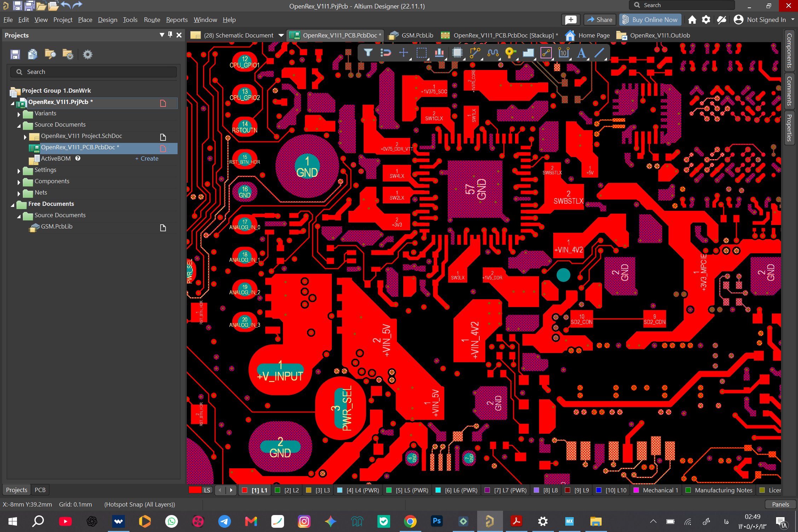Click the Create link next to ActiveBOM
Screen dimensions: 798x532
pyautogui.click(x=147, y=158)
